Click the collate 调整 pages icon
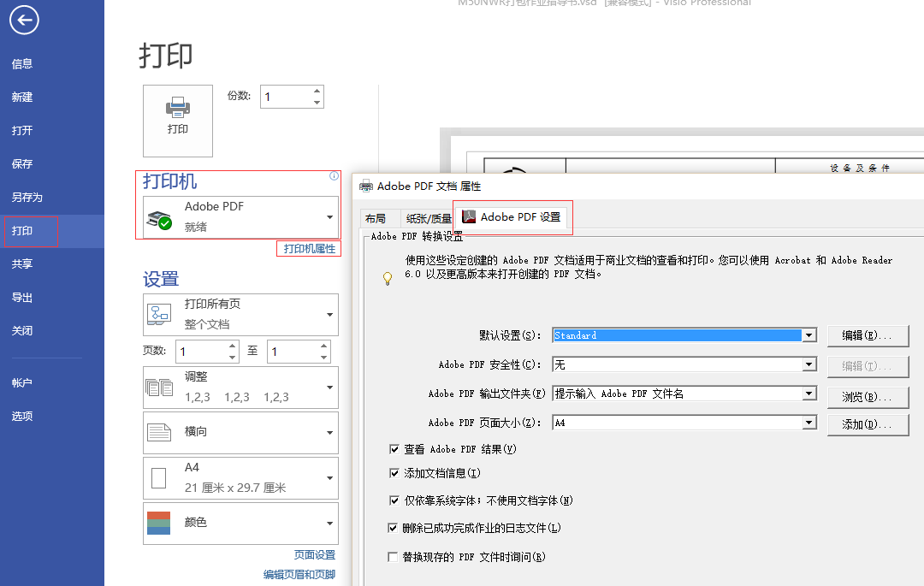Screen dimensions: 924x586 159,388
